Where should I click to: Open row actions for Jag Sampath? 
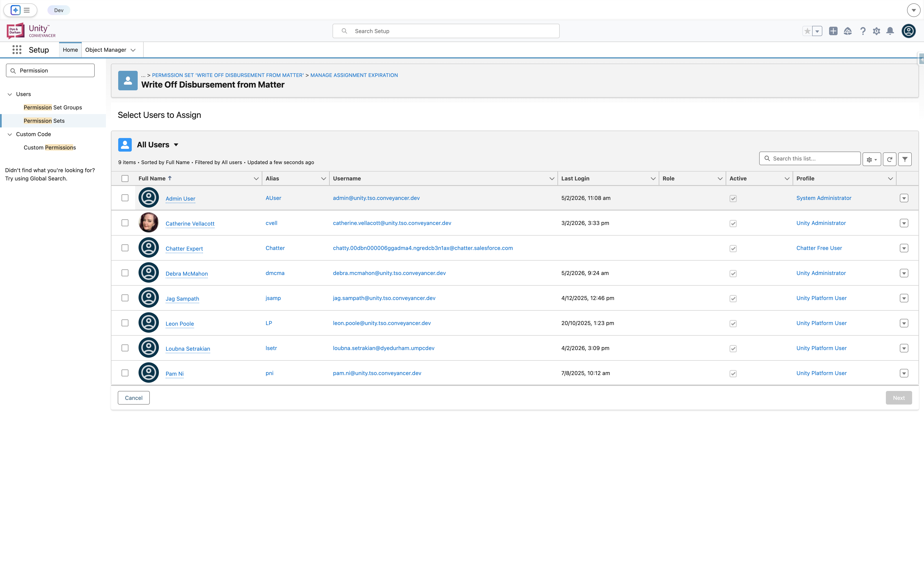pyautogui.click(x=904, y=298)
